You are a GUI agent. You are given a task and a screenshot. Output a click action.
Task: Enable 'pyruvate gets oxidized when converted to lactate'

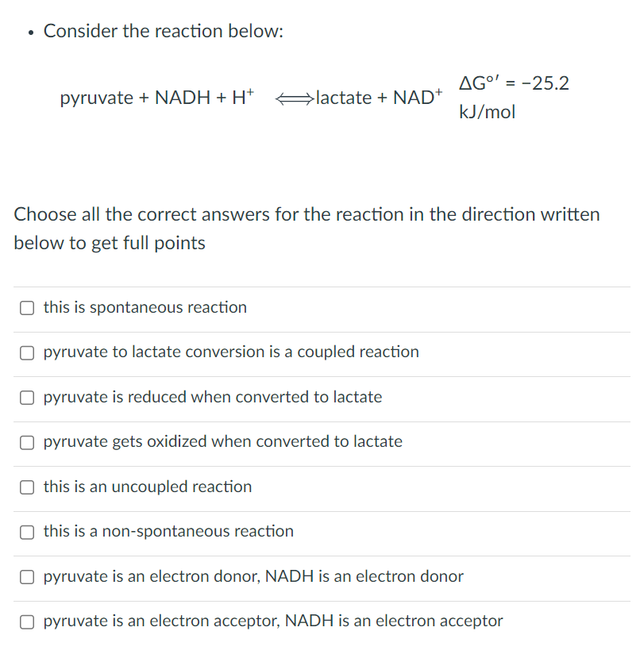tap(26, 442)
